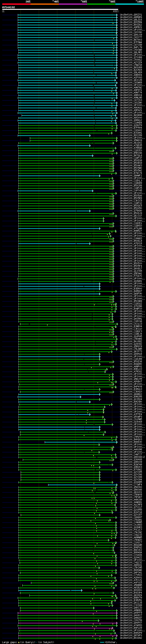The image size is (146, 644).
Task: Open the hit UniRef100_Q9SZY1
Action: pyautogui.click(x=131, y=15)
